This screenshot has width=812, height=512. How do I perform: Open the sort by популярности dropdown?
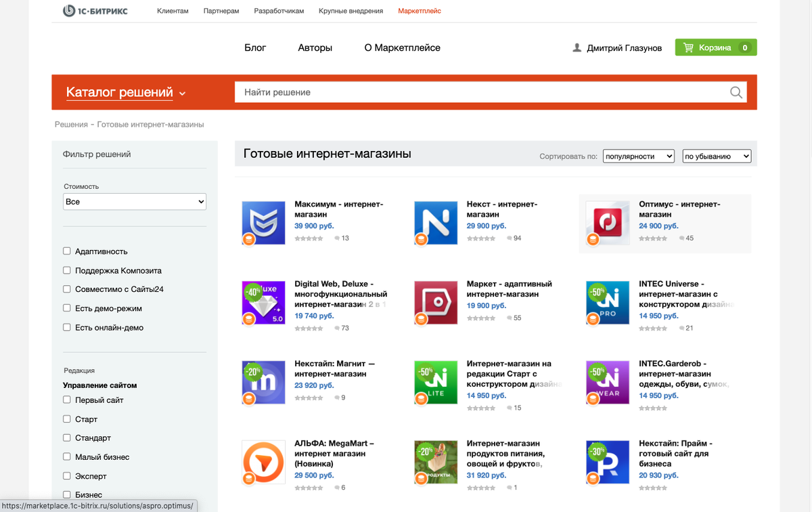pyautogui.click(x=638, y=156)
